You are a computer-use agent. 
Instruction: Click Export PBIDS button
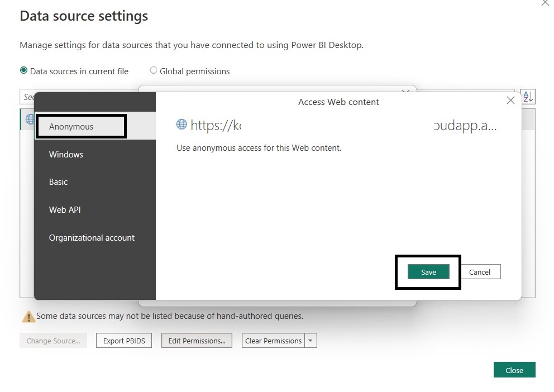[124, 341]
